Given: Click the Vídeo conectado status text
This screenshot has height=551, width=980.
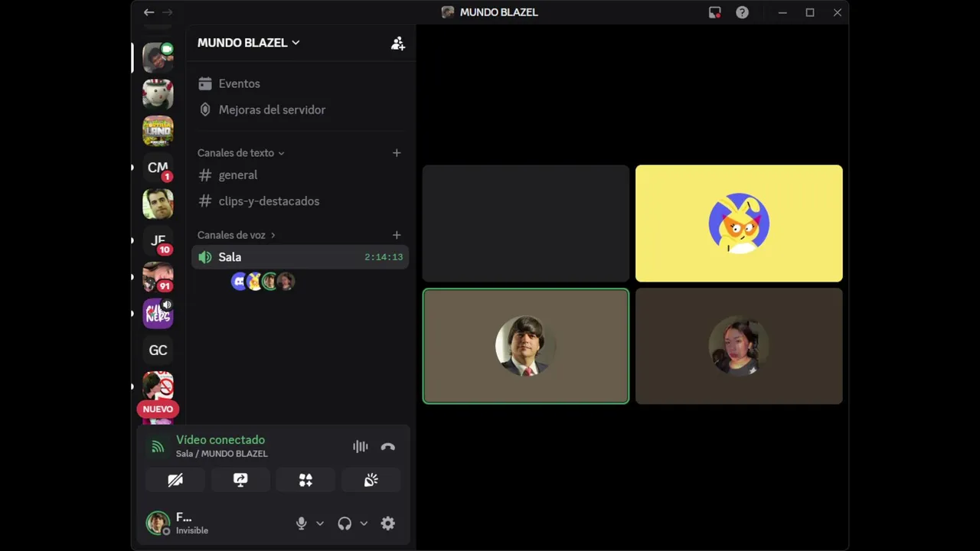Looking at the screenshot, I should click(x=220, y=440).
